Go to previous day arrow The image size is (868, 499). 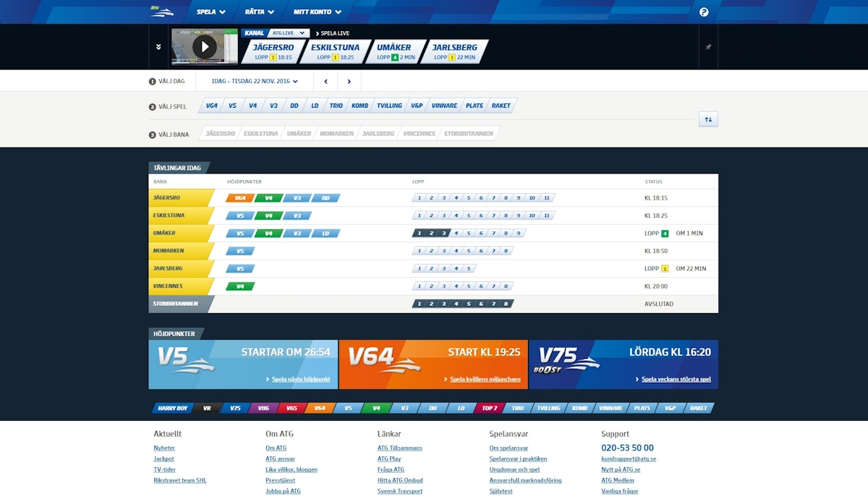pos(325,82)
